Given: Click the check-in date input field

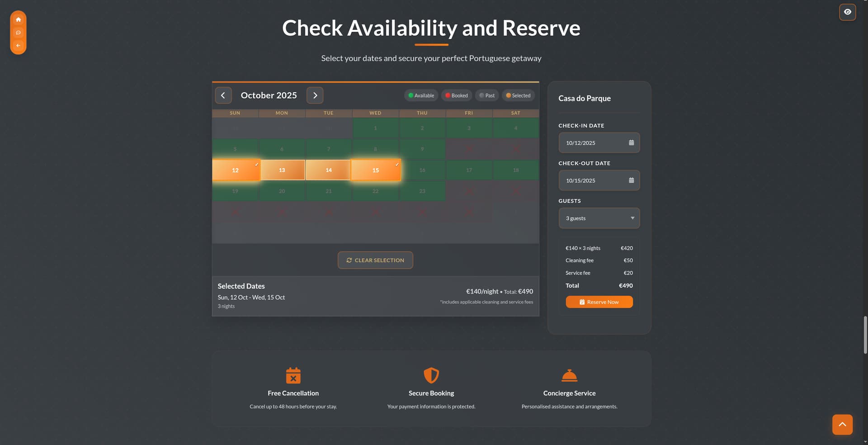Looking at the screenshot, I should [x=592, y=143].
